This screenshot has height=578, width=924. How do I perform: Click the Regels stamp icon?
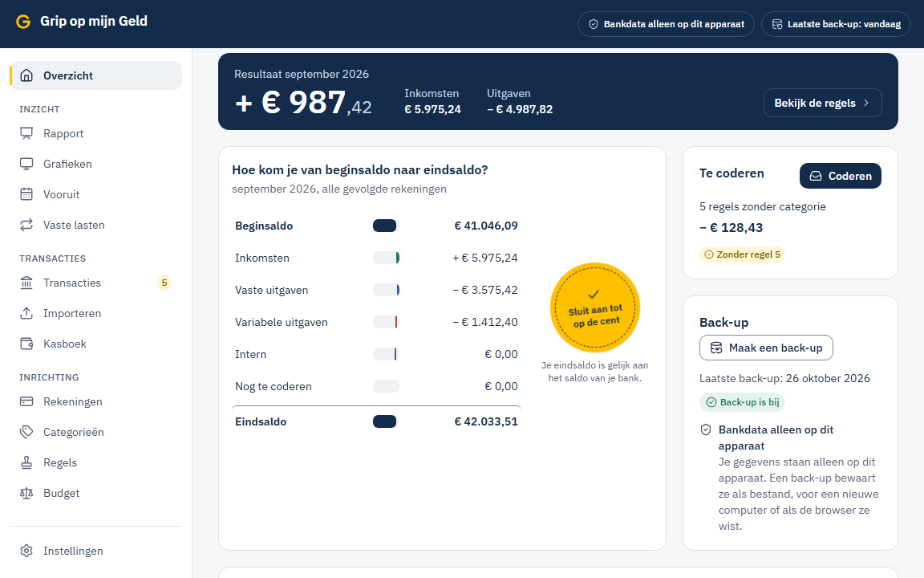click(26, 462)
